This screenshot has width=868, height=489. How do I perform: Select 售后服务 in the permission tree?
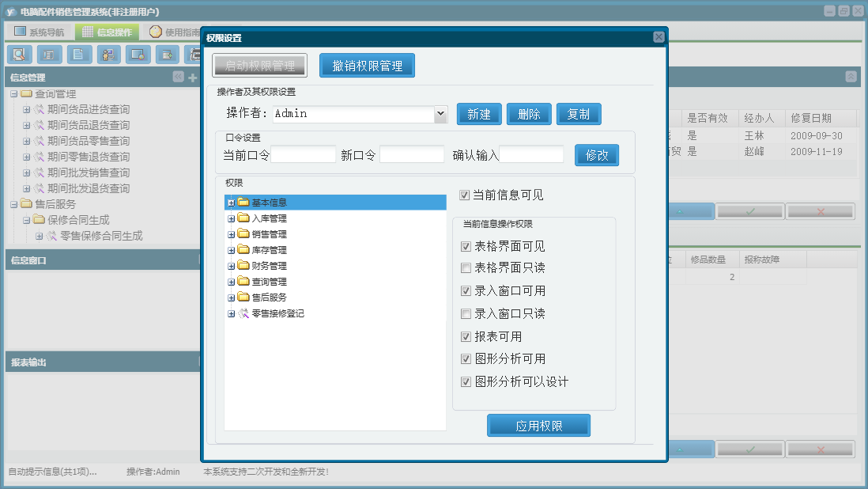(x=269, y=298)
